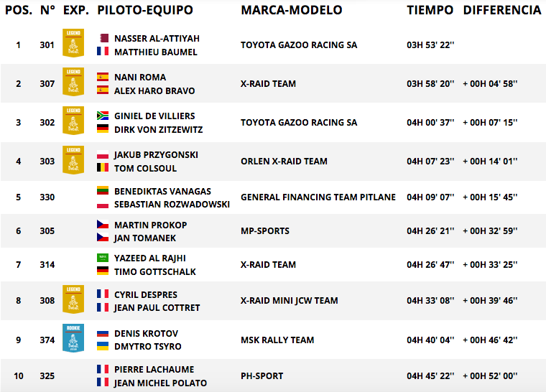Click the Legend badge for Nasser Al-Attiyah

pos(73,43)
